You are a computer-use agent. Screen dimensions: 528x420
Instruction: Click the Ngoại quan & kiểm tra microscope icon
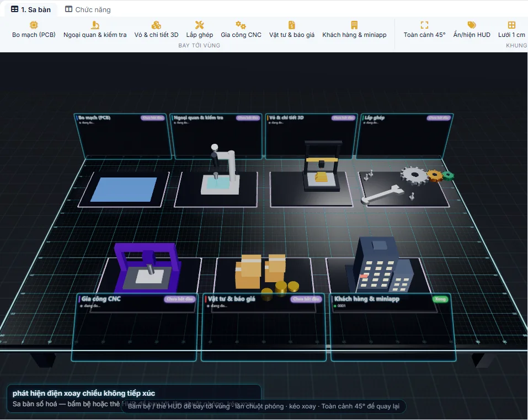click(x=95, y=25)
